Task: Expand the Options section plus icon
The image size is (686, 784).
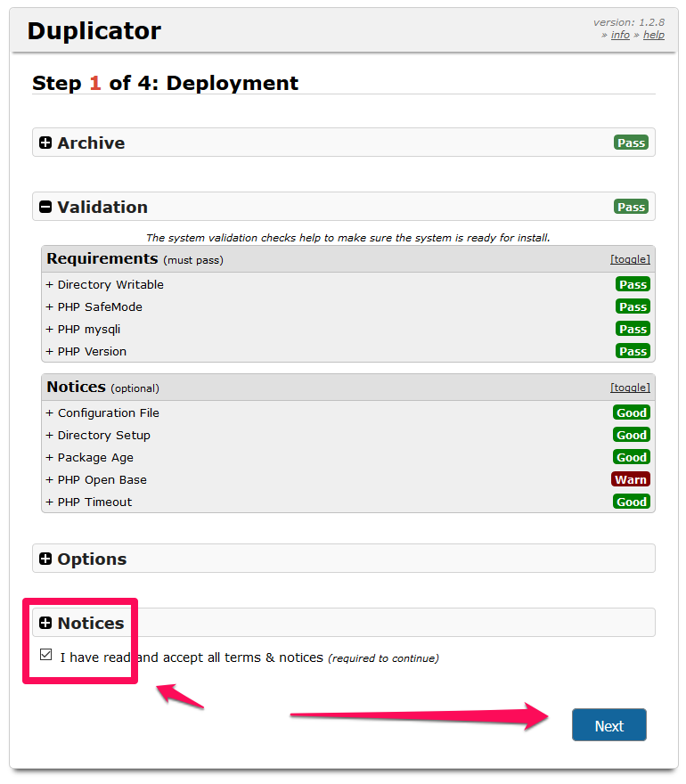Action: click(x=45, y=559)
